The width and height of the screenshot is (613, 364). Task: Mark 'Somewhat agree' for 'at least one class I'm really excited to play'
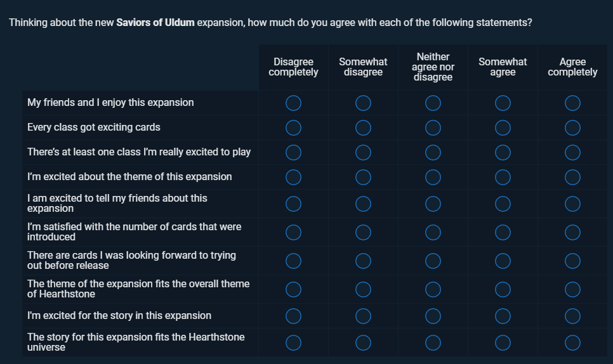[x=503, y=153]
